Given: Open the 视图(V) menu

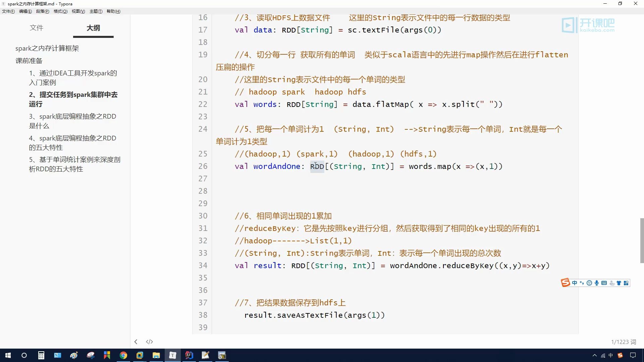Looking at the screenshot, I should (78, 11).
